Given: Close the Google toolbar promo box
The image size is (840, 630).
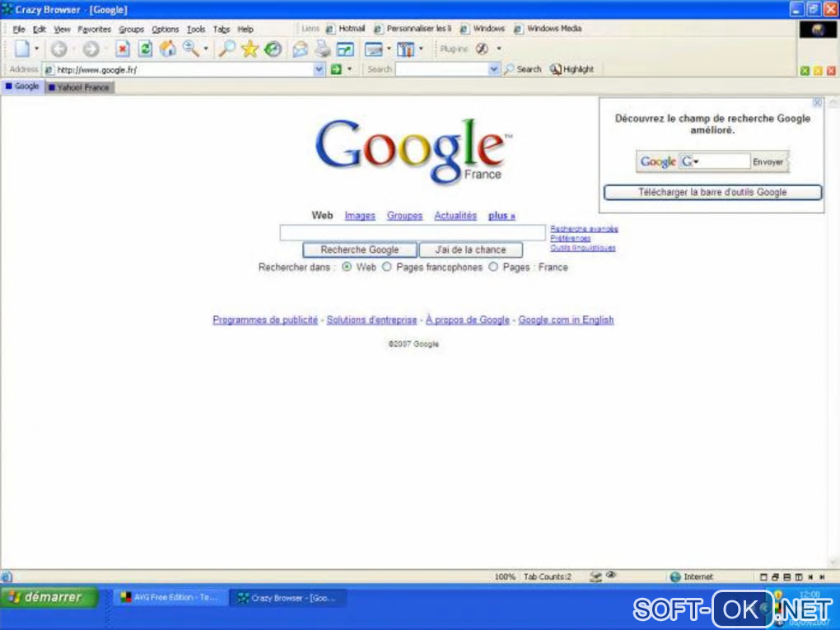Looking at the screenshot, I should point(818,102).
